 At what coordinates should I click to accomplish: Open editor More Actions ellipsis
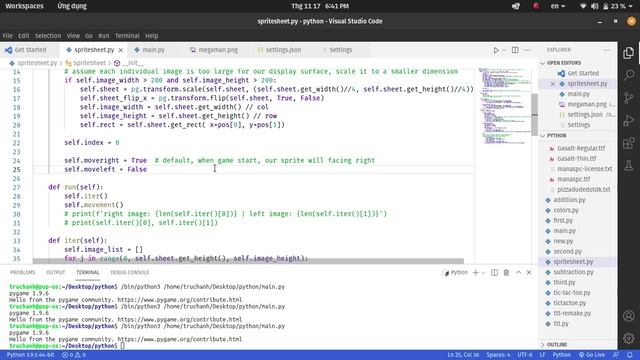point(527,50)
